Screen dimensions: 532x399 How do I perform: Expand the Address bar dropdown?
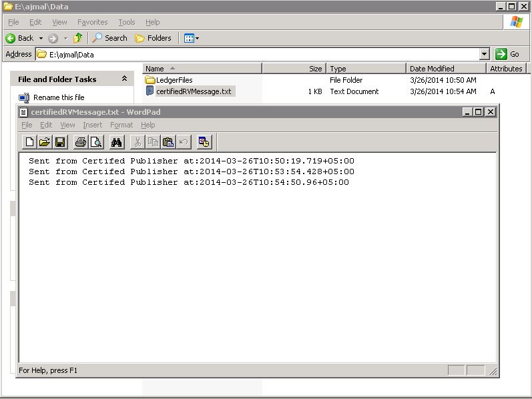click(485, 54)
